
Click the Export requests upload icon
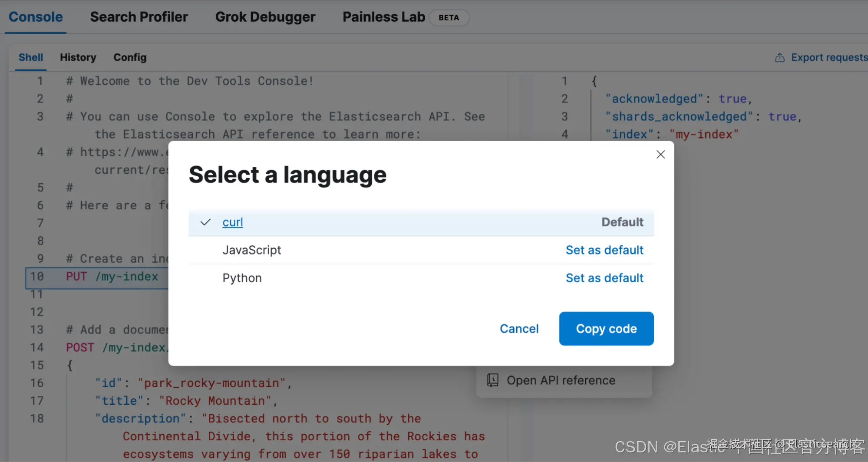pos(779,58)
